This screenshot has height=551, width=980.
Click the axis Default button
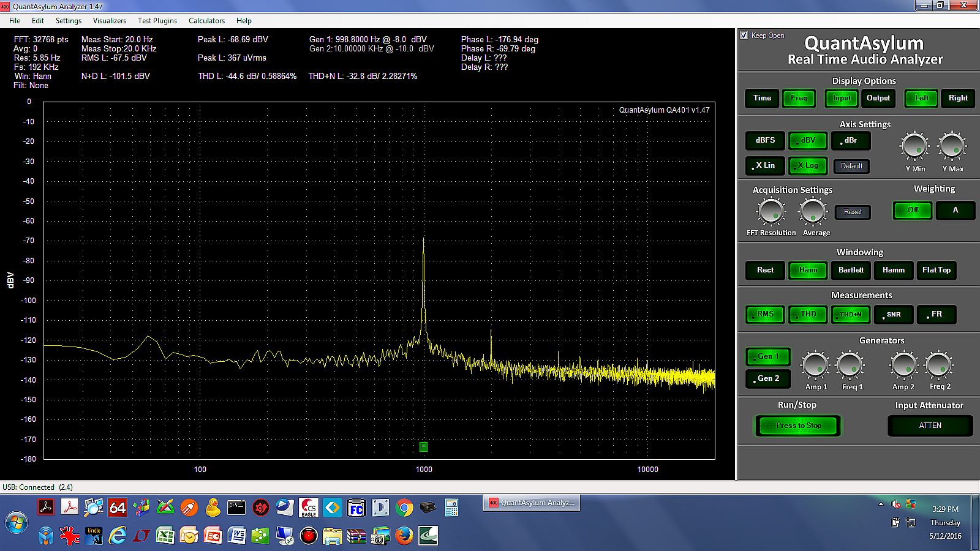tap(851, 166)
